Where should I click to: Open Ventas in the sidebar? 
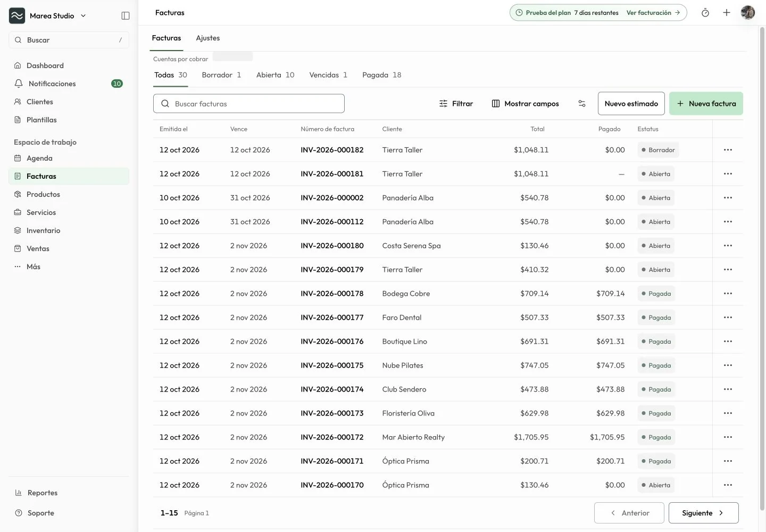[69, 248]
